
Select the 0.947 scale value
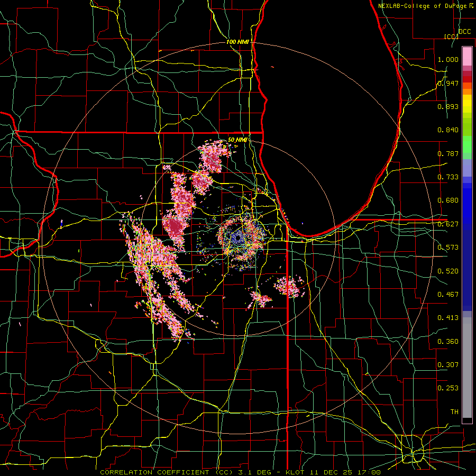pos(448,83)
